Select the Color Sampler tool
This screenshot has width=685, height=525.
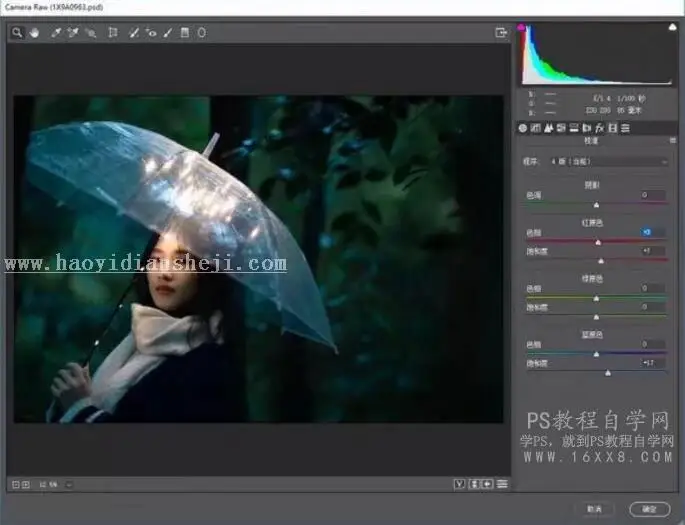[73, 33]
